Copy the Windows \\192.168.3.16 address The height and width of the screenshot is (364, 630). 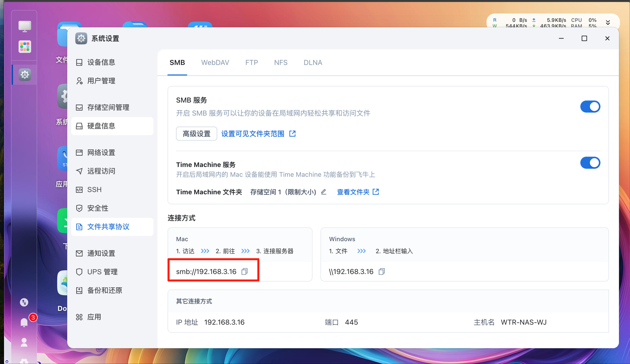382,271
